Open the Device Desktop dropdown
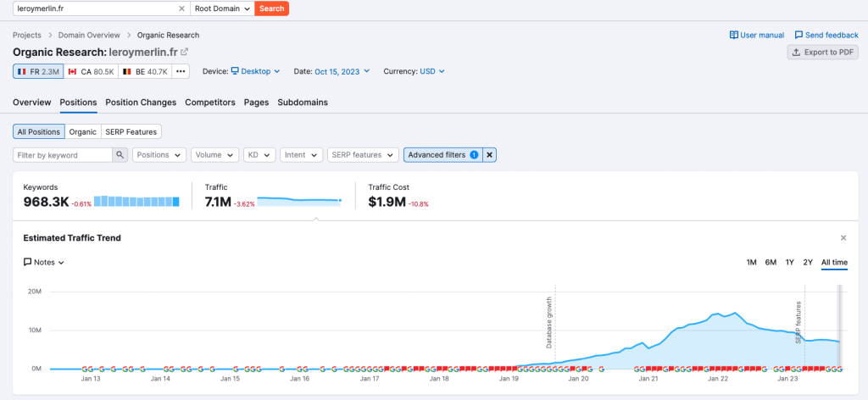Image resolution: width=868 pixels, height=400 pixels. click(253, 72)
